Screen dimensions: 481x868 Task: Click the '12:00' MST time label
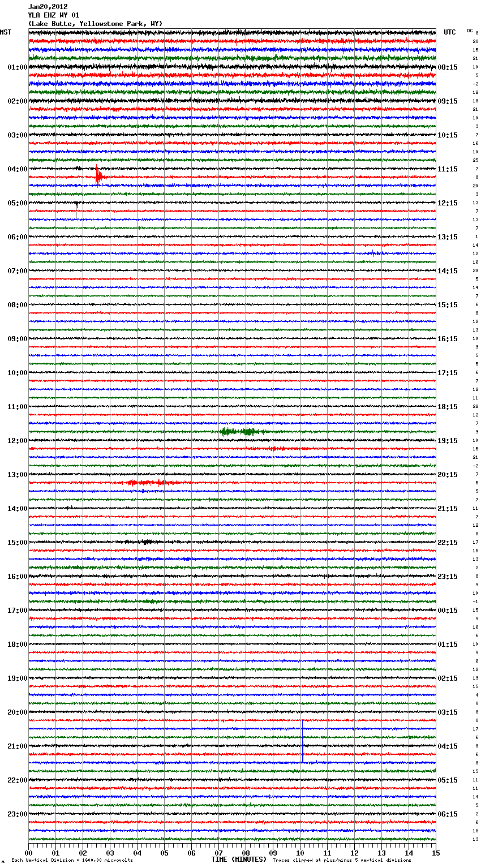tap(18, 441)
